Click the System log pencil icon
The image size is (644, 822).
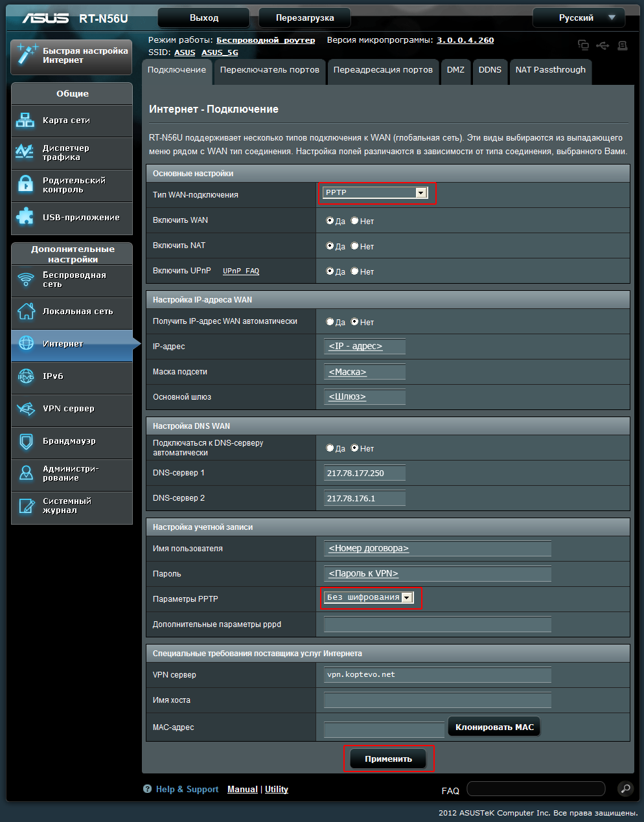click(x=26, y=505)
